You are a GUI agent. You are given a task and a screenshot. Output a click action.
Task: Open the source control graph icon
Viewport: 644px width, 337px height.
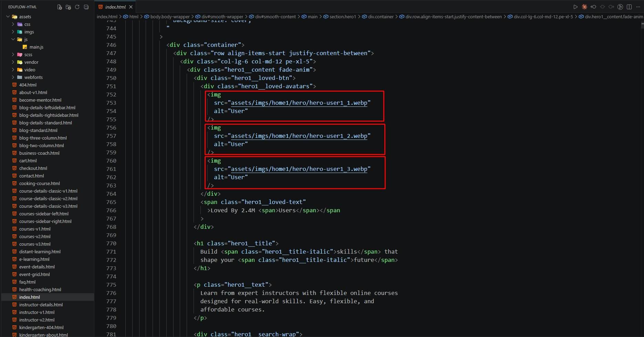(x=620, y=7)
